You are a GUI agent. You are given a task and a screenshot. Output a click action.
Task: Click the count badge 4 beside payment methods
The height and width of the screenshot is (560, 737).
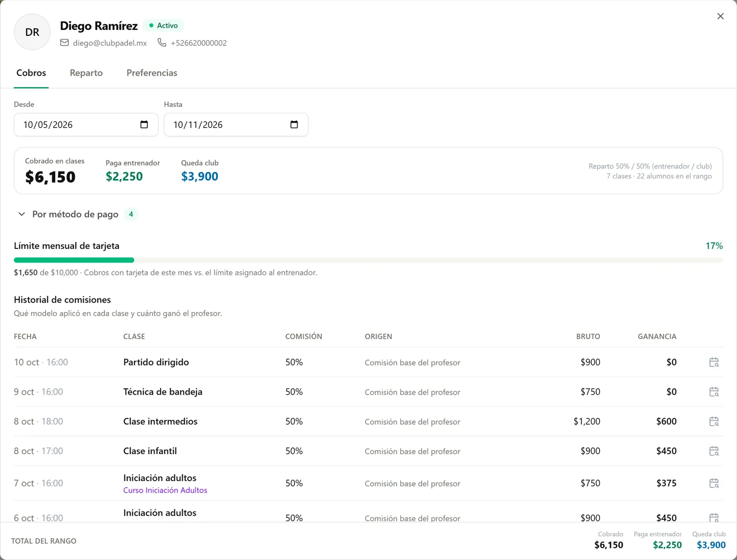pos(131,214)
